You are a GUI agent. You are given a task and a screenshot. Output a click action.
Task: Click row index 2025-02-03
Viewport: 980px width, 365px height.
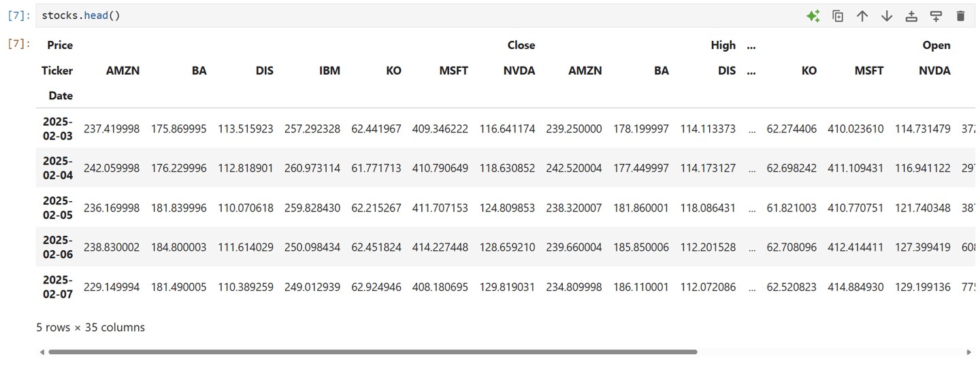pyautogui.click(x=57, y=128)
